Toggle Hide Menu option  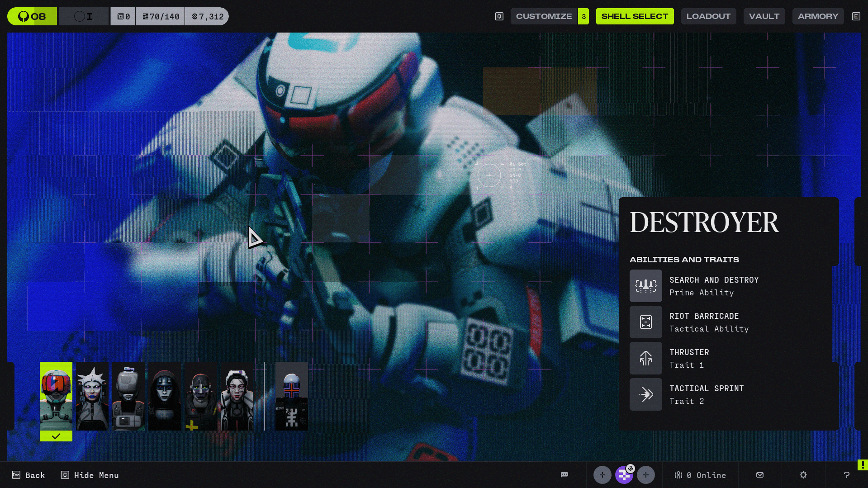(x=90, y=475)
